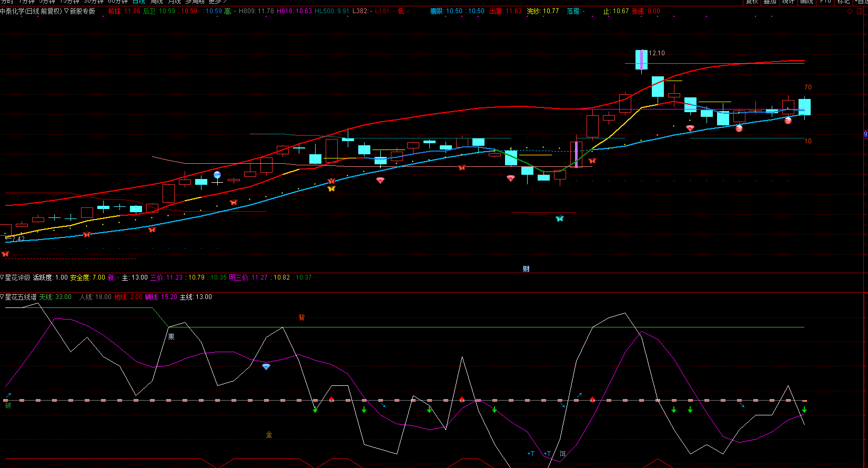Click the 浣纱:10.77 value

pos(543,11)
